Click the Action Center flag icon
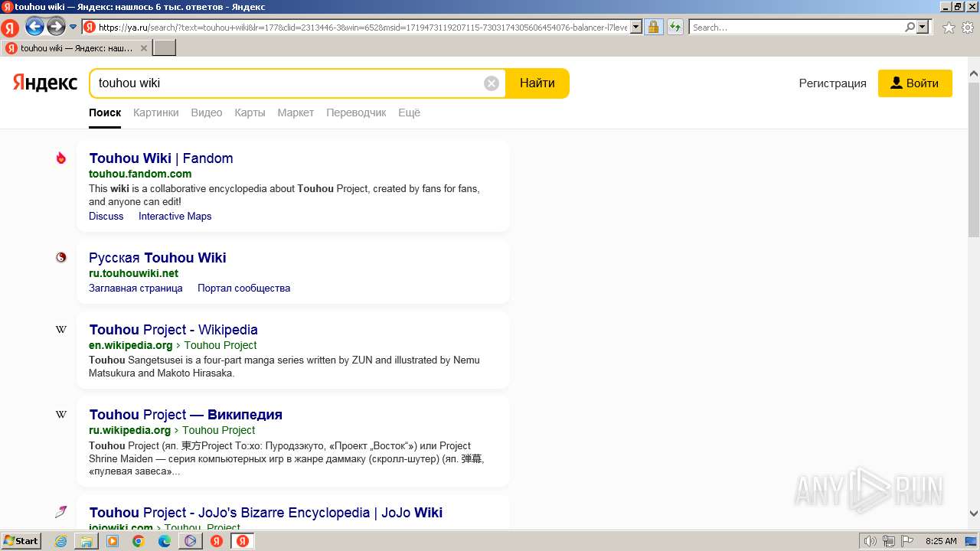The width and height of the screenshot is (980, 551). point(906,541)
